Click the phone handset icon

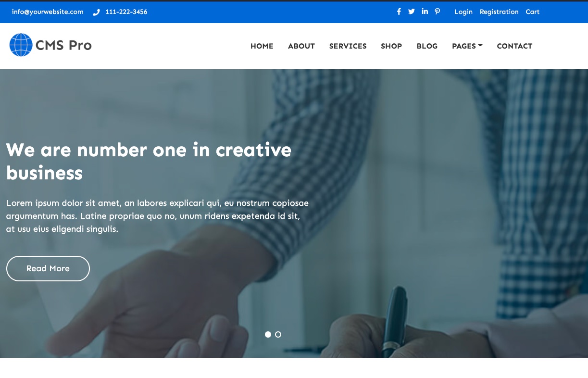coord(96,12)
